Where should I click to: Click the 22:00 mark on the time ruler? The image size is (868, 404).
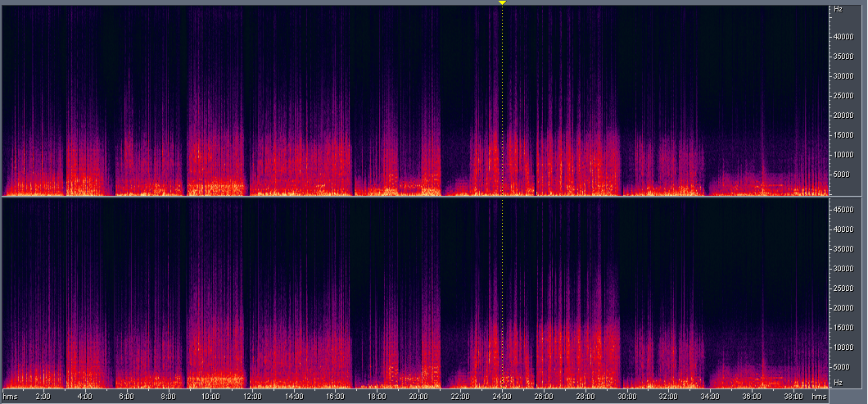[460, 397]
